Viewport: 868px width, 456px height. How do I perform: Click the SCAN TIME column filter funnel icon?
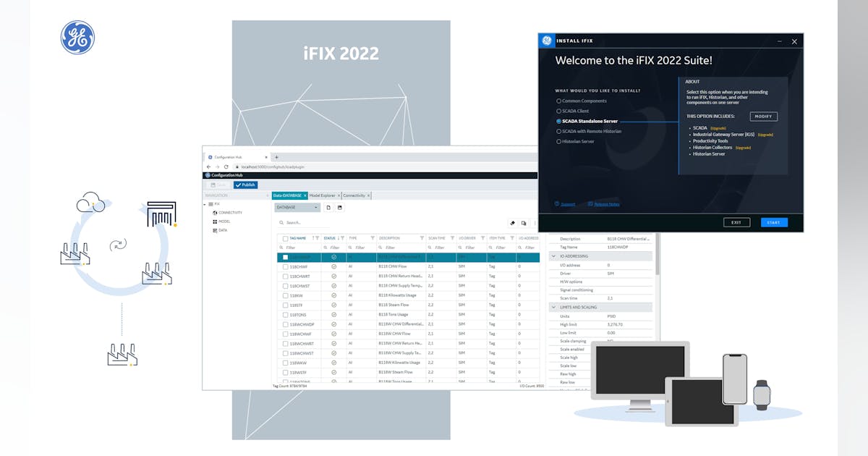coord(453,238)
